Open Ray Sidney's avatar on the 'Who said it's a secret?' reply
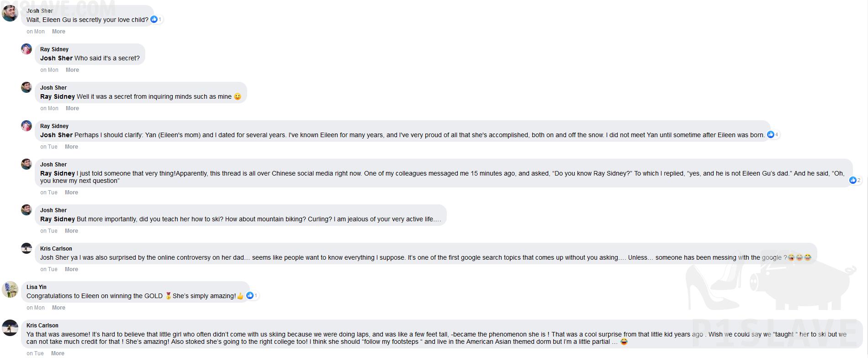 tap(26, 49)
